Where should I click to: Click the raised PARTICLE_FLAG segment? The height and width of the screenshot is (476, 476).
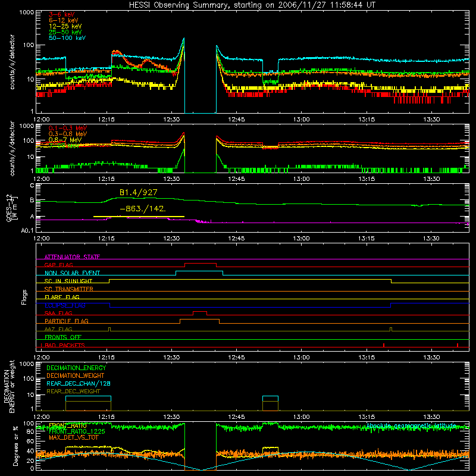(x=199, y=320)
